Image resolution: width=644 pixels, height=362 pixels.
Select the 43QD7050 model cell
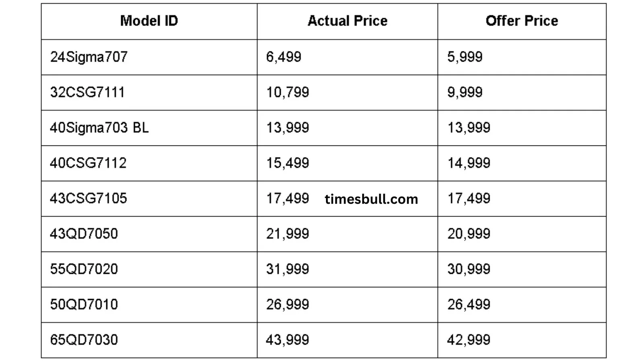[x=149, y=234]
